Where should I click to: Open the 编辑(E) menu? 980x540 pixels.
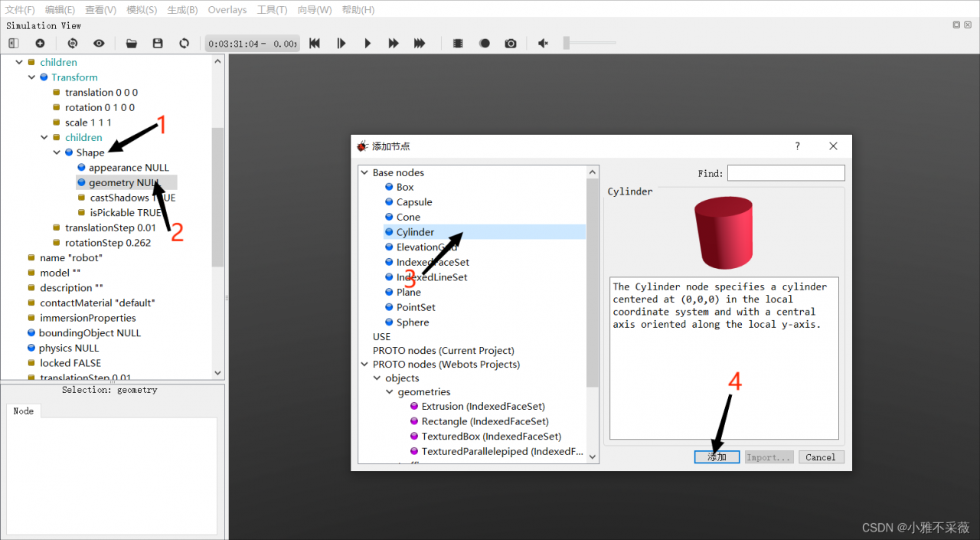tap(60, 10)
